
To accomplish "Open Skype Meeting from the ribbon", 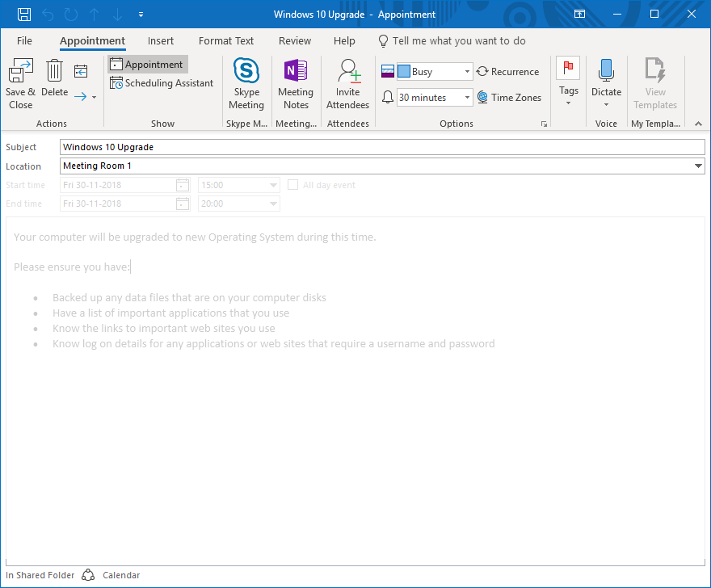I will click(246, 72).
